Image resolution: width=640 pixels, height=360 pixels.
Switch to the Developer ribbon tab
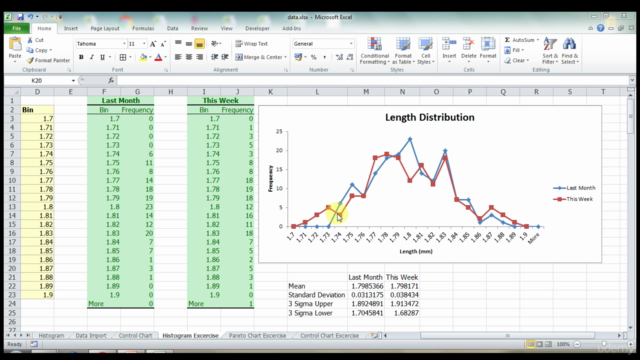click(x=257, y=28)
